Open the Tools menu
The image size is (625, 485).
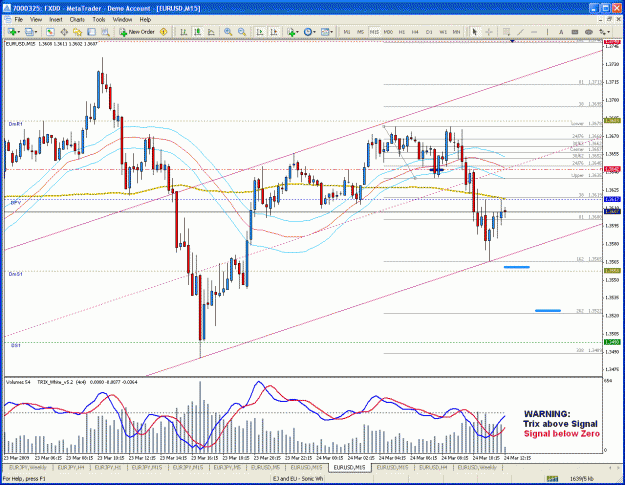(x=99, y=20)
